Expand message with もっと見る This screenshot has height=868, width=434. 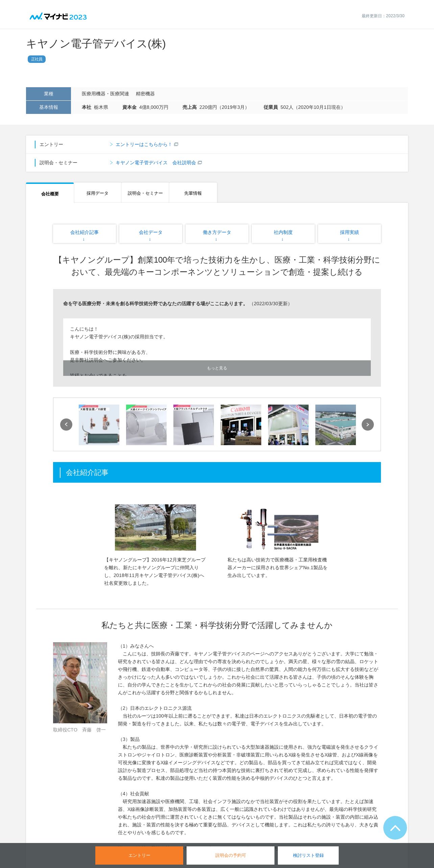pos(217,368)
